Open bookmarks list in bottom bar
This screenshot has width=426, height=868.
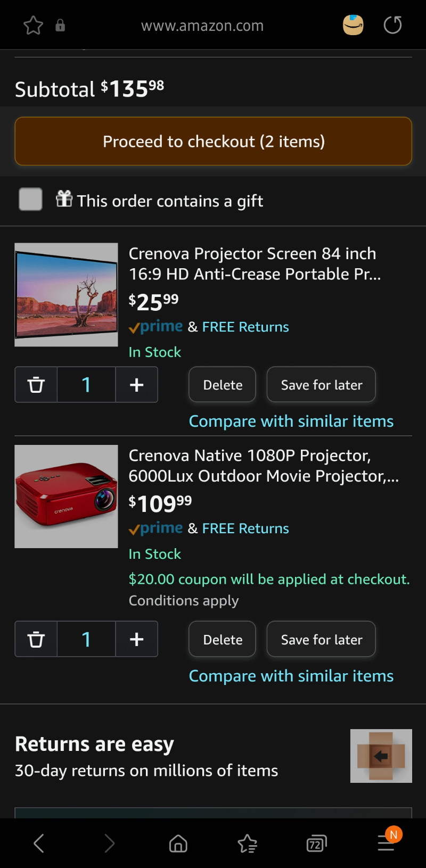(x=248, y=844)
